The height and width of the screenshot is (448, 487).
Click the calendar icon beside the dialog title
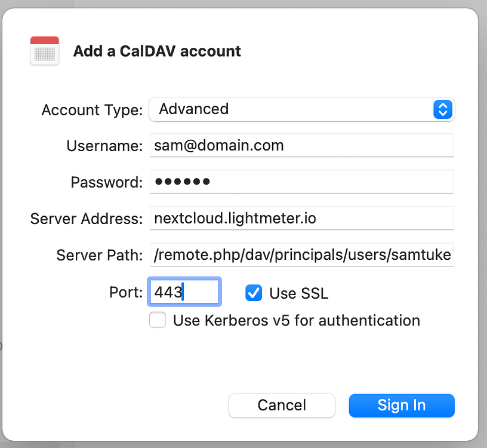44,51
